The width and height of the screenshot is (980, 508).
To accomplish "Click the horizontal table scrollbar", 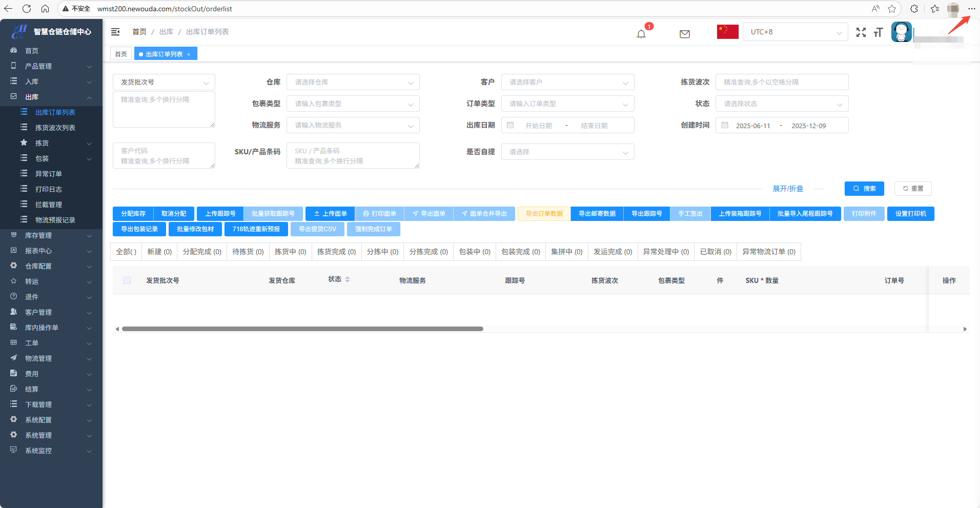I will (x=302, y=329).
